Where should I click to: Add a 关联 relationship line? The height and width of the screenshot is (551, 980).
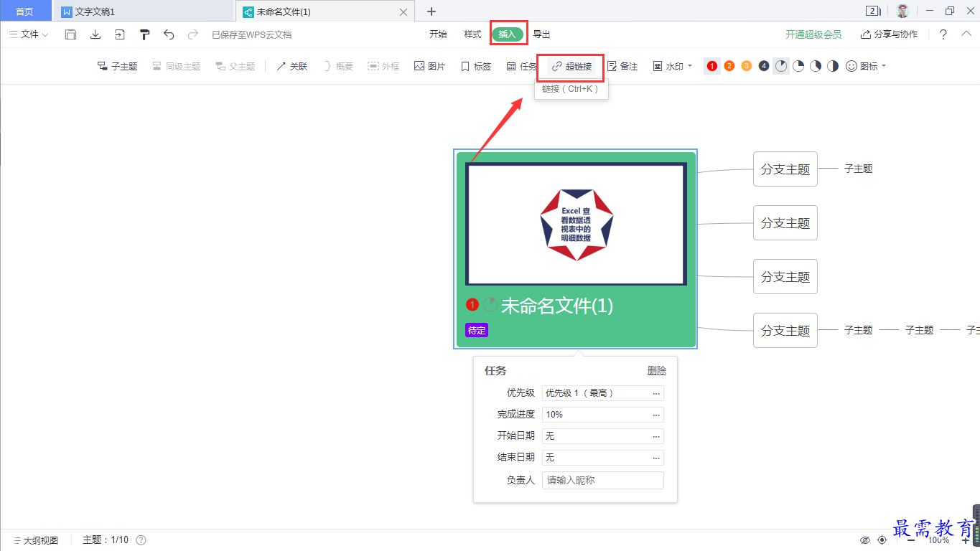pos(291,66)
